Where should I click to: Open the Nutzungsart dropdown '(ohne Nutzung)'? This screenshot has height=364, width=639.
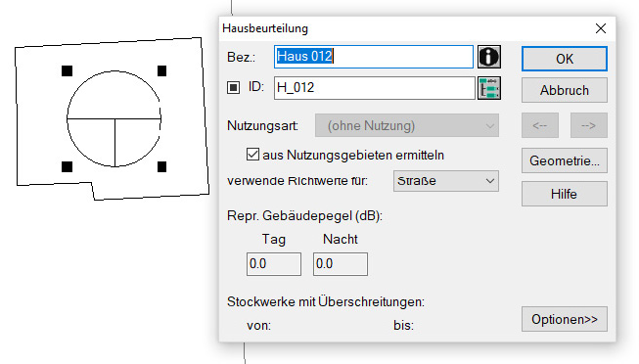(407, 125)
